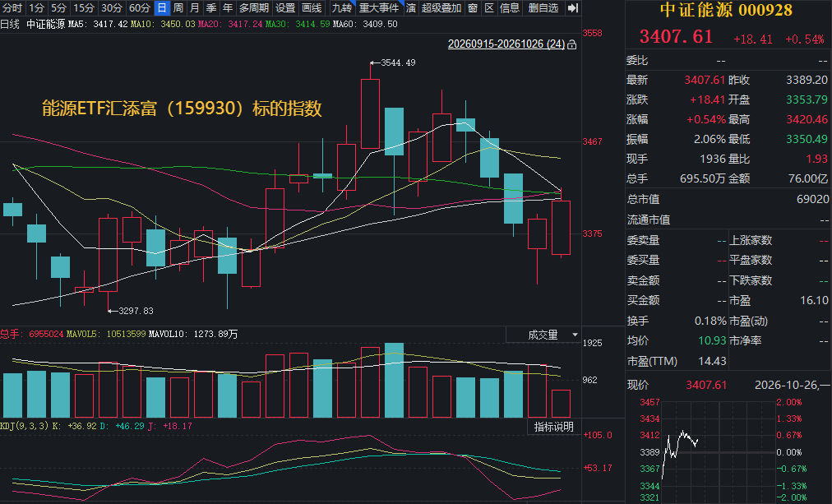Select the 30分 period tab

[x=112, y=8]
